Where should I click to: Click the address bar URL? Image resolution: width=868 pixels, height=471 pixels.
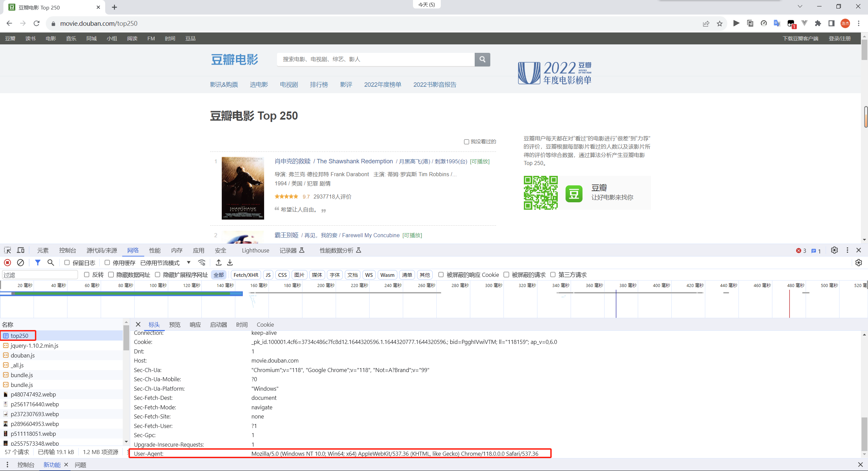tap(99, 23)
